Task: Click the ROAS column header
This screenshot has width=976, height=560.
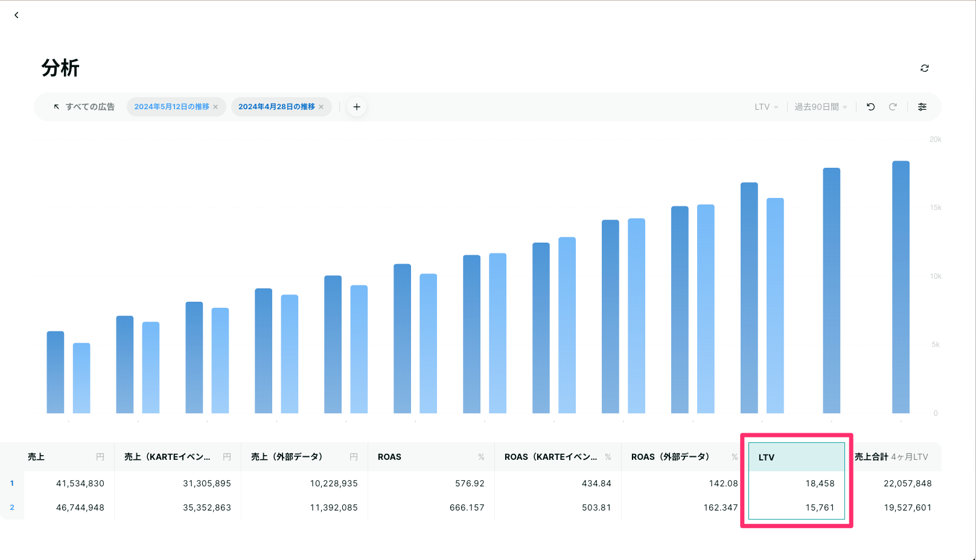Action: [x=431, y=457]
